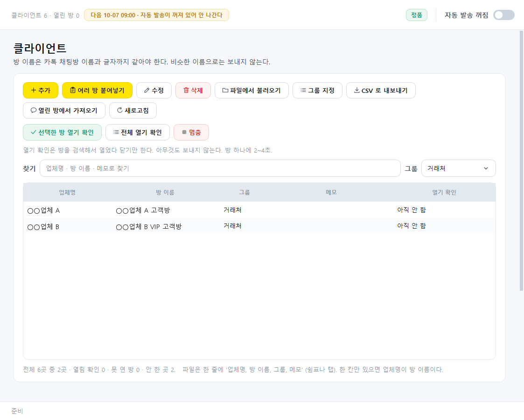Click the cell ○○업체 B VIP 고객방
The height and width of the screenshot is (420, 524).
tap(149, 226)
